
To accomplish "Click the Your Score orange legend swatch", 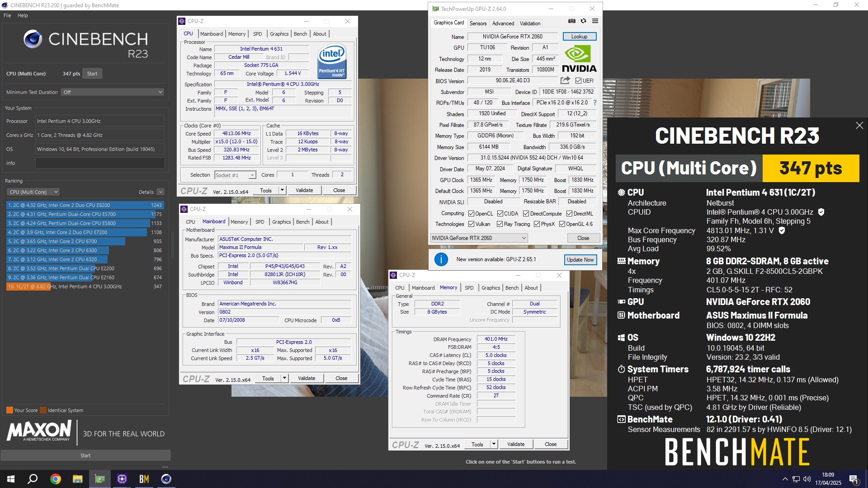I will (x=9, y=410).
